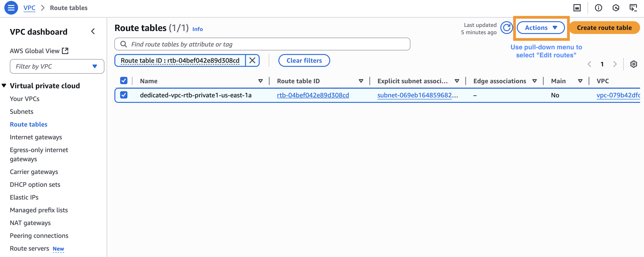
Task: Sort by the Name column arrow
Action: pyautogui.click(x=260, y=81)
